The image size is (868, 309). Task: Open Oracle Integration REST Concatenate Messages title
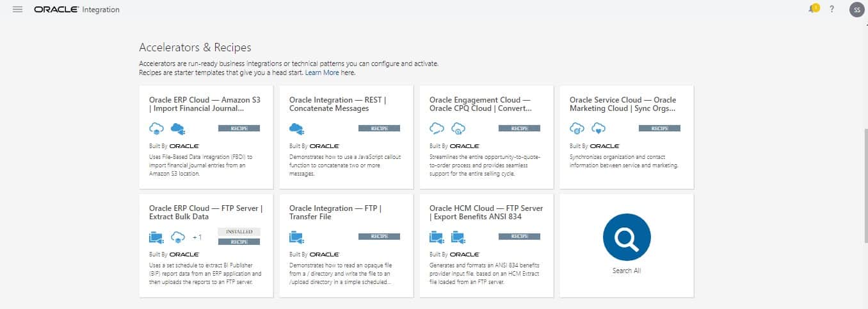(337, 104)
